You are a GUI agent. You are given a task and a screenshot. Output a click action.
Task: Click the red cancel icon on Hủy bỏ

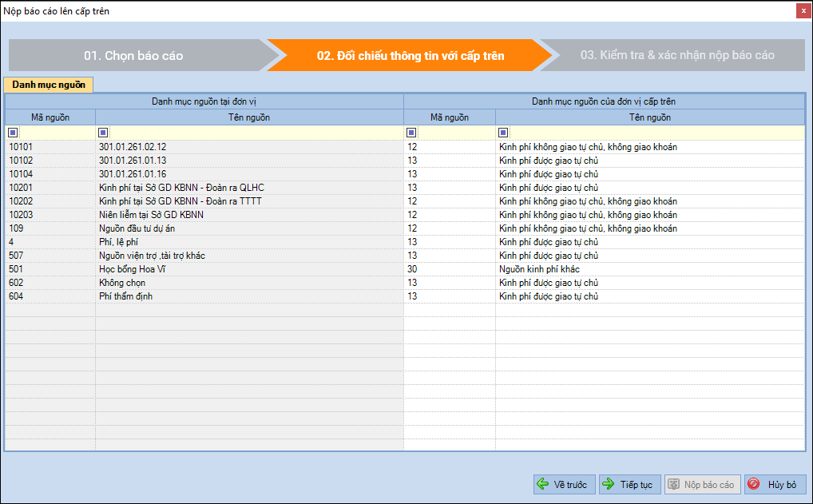[x=753, y=485]
